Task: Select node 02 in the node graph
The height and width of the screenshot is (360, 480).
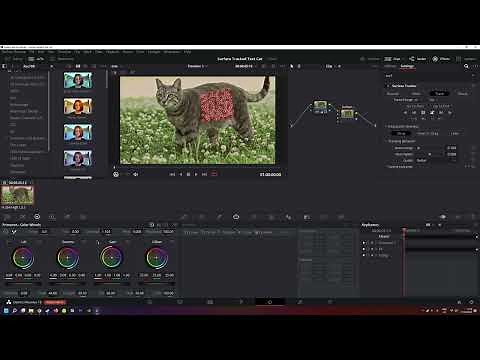Action: click(x=347, y=113)
